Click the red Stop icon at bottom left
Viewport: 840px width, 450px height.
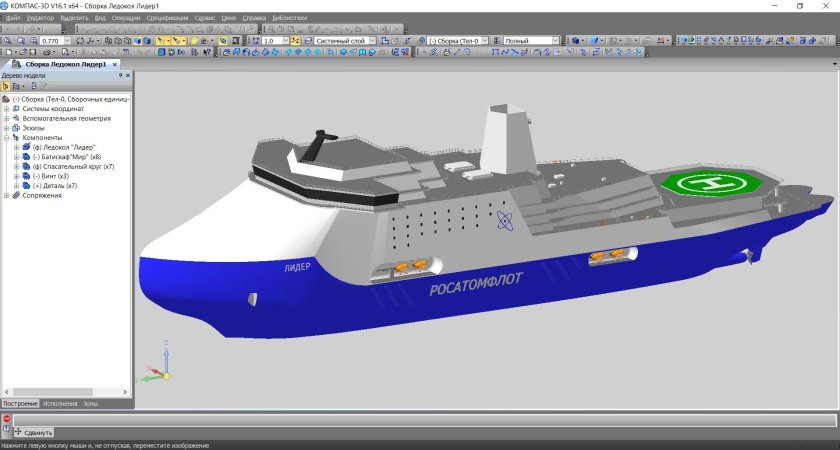[x=6, y=419]
